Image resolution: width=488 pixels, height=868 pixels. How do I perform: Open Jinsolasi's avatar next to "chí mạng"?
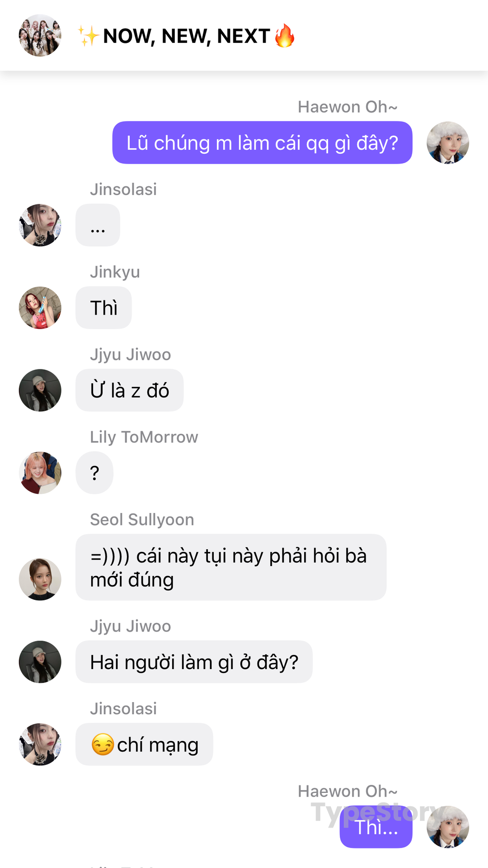click(x=40, y=745)
